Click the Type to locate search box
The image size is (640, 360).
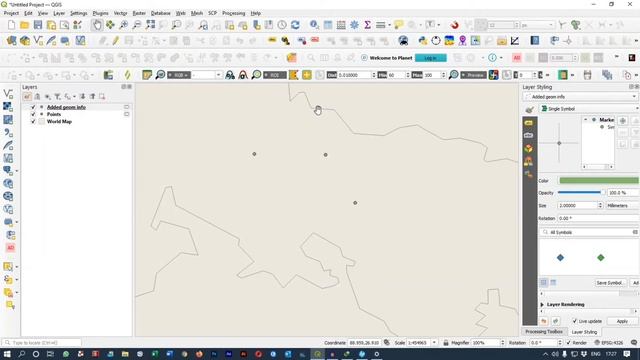coord(42,343)
